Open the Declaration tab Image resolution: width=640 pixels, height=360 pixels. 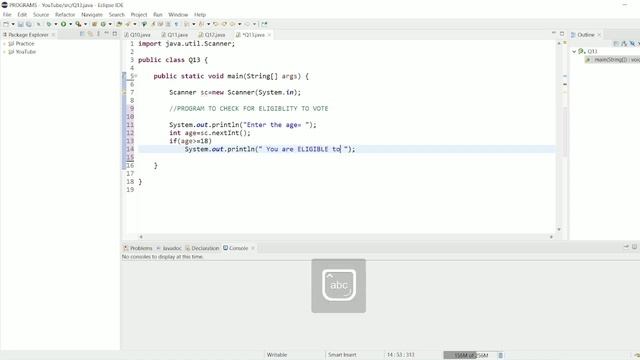pos(202,248)
